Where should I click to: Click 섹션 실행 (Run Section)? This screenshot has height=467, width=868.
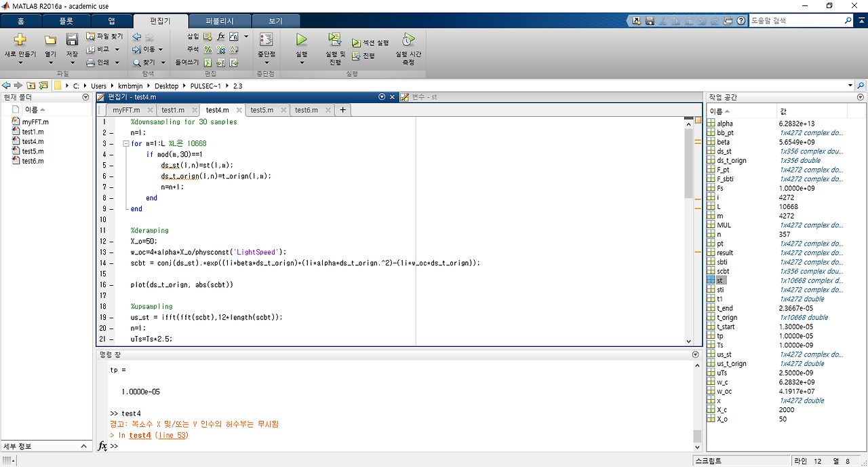(x=370, y=42)
